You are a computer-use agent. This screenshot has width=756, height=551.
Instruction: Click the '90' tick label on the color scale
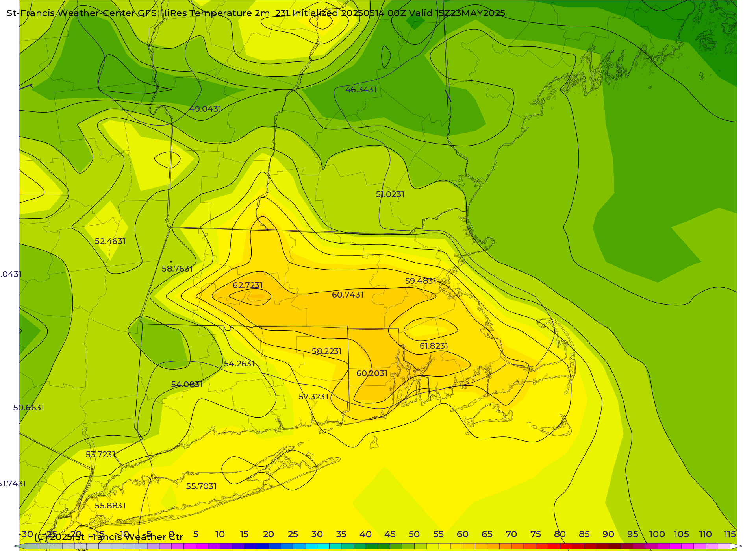click(608, 534)
